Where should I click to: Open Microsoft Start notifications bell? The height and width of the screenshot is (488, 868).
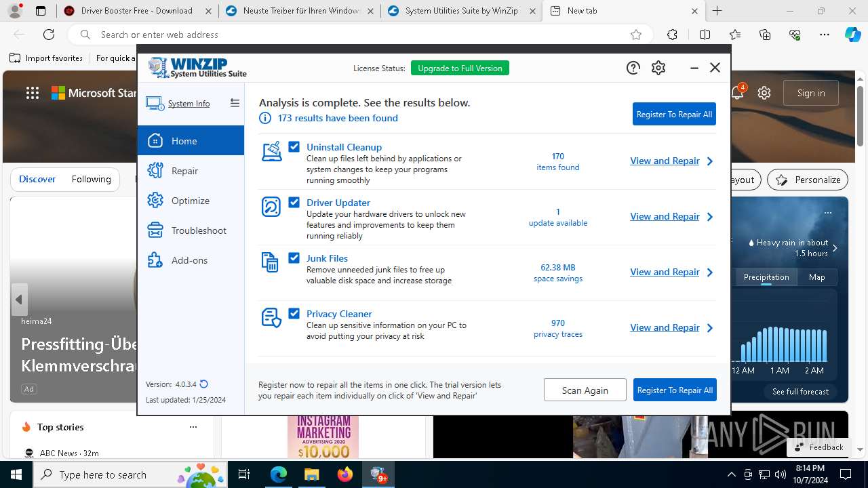(737, 93)
